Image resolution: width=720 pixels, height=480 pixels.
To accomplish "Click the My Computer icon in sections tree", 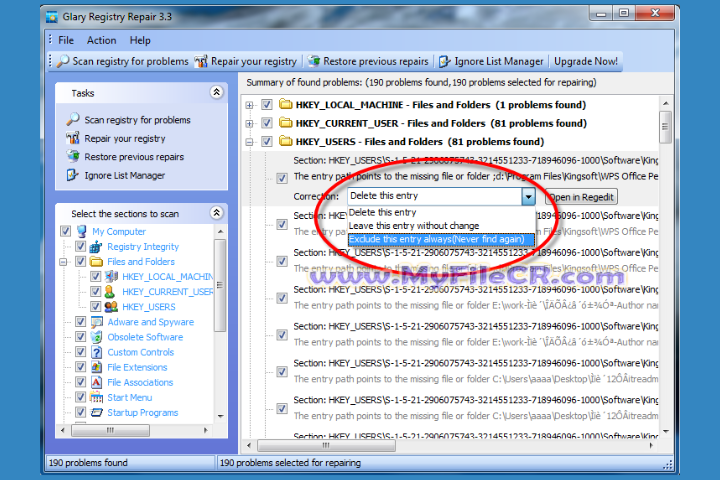I will [x=82, y=231].
